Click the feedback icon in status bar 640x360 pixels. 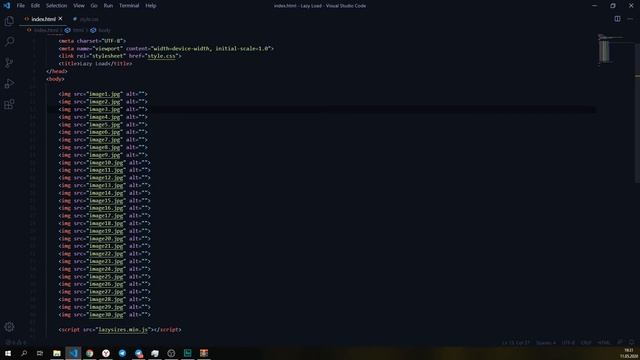tap(620, 342)
